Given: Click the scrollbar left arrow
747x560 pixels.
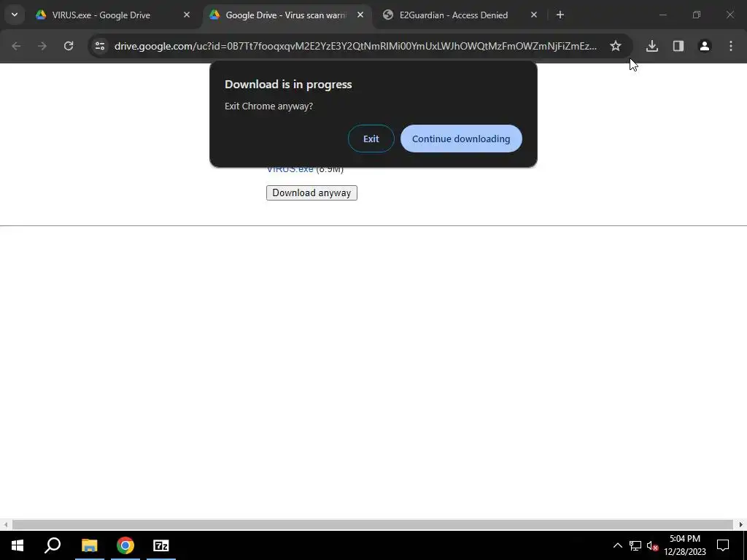Looking at the screenshot, I should tap(5, 525).
